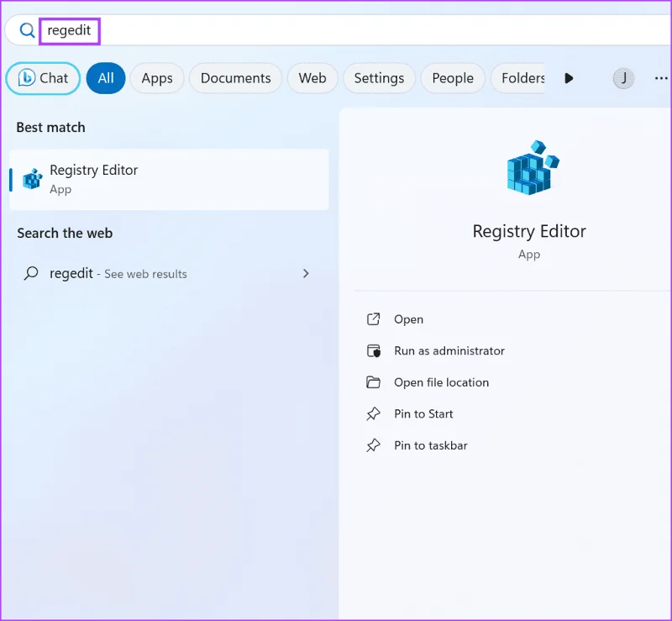Click the Run as administrator shield icon
The height and width of the screenshot is (621, 672).
point(373,350)
